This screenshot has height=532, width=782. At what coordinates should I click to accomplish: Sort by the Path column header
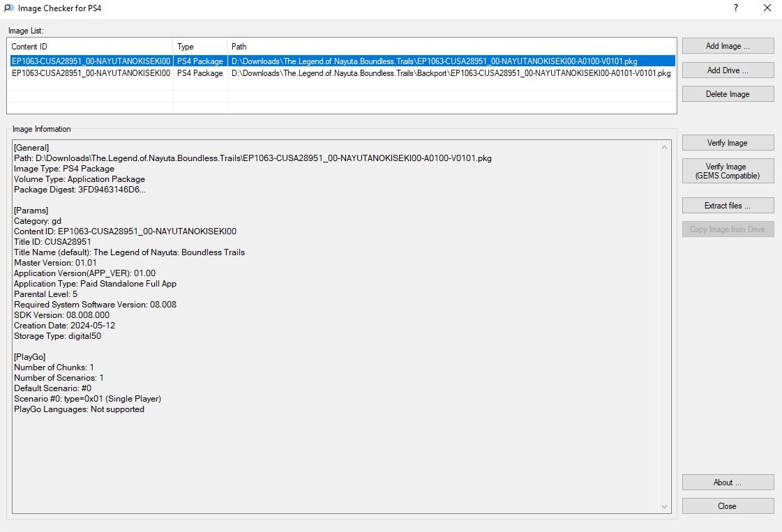tap(451, 47)
